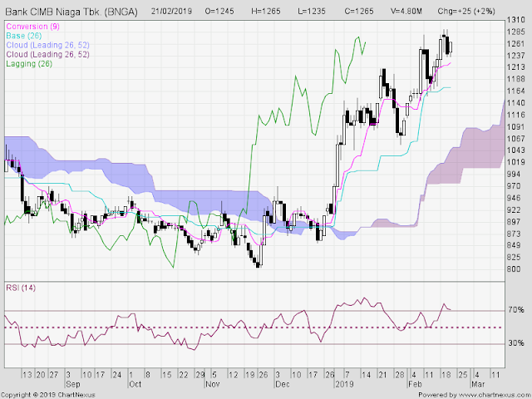This screenshot has width=532, height=399.
Task: Click the 800 price axis label
Action: [515, 268]
